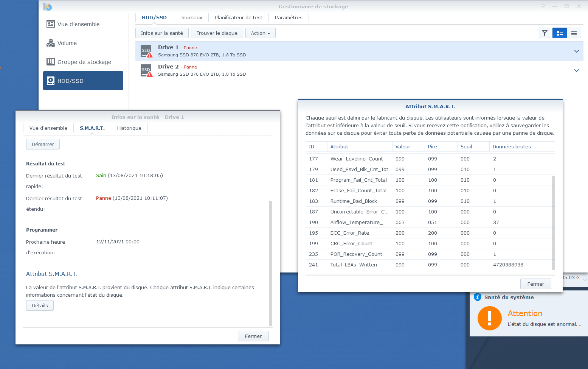
Task: Switch to detailed list view icon
Action: pyautogui.click(x=560, y=33)
